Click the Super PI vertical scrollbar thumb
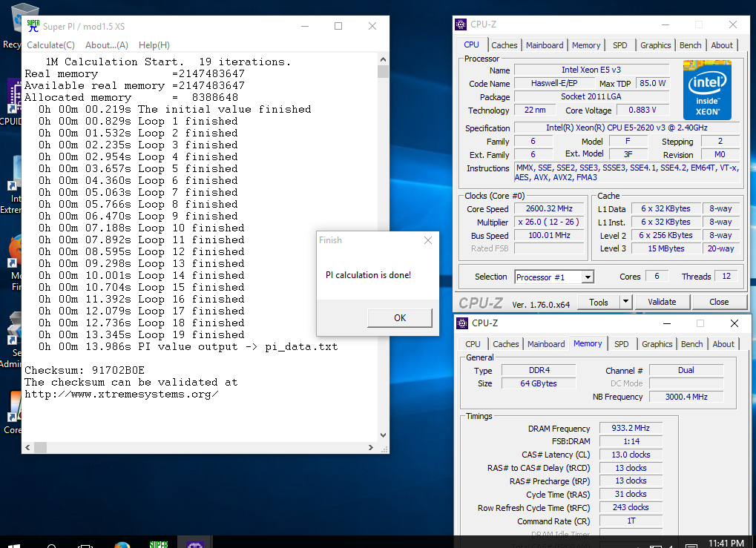 [383, 71]
